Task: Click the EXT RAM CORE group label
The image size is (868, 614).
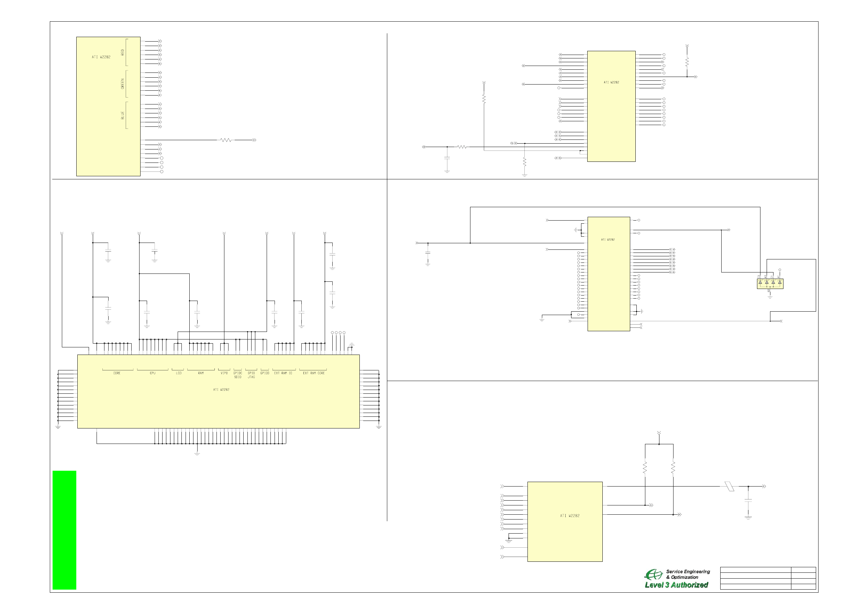Action: [313, 373]
